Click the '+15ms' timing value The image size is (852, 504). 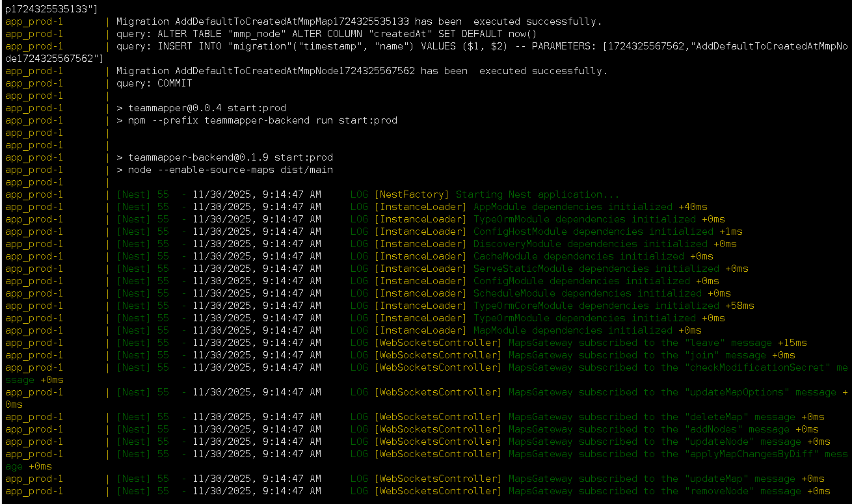pos(792,343)
